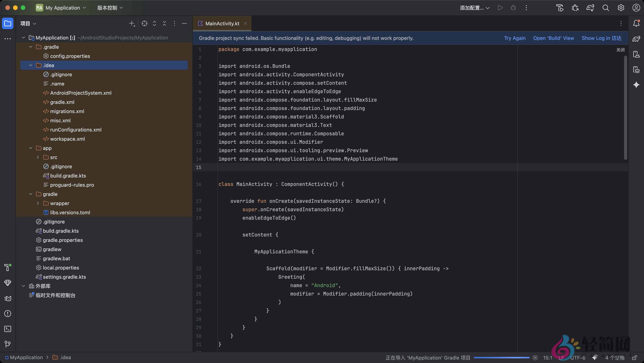Cancel the Gradle import with the X
Screen dimensions: 644x363
[535, 357]
